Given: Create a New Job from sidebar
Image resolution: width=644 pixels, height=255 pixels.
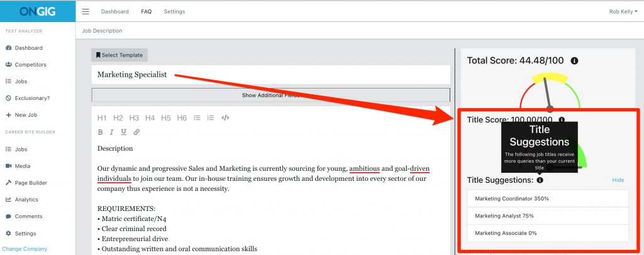Looking at the screenshot, I should [x=21, y=115].
